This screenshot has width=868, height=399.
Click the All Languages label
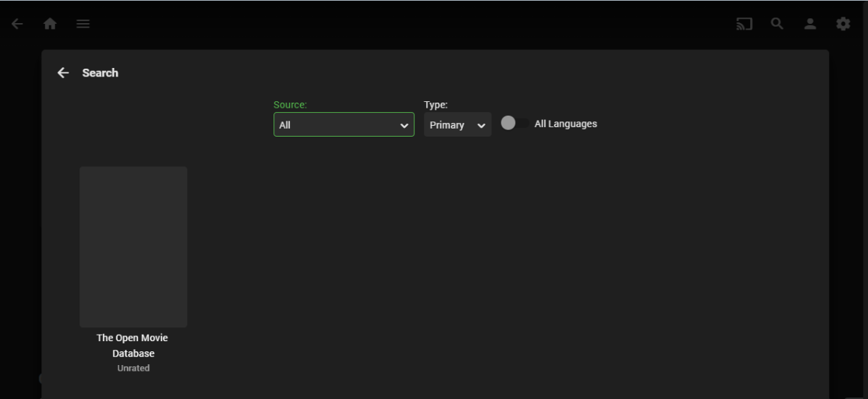[x=566, y=124]
